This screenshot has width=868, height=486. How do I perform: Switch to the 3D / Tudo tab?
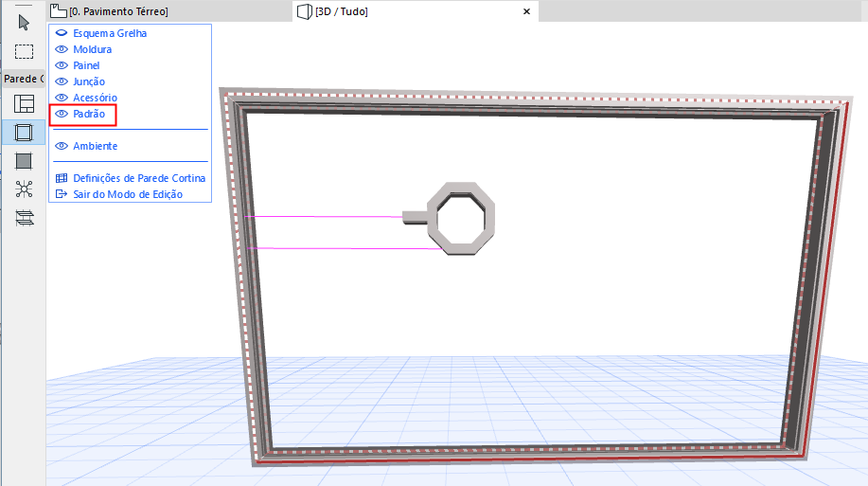[416, 11]
